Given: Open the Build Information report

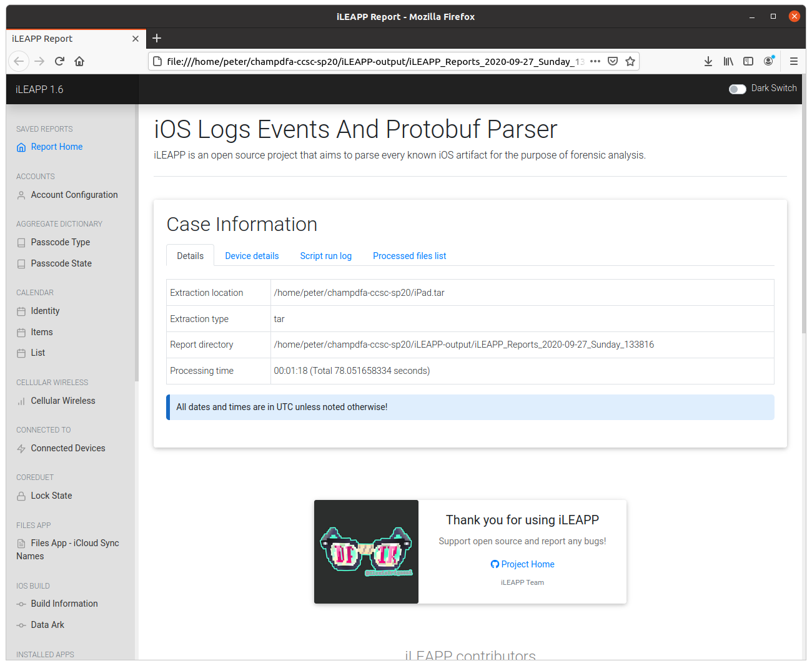Looking at the screenshot, I should (64, 604).
